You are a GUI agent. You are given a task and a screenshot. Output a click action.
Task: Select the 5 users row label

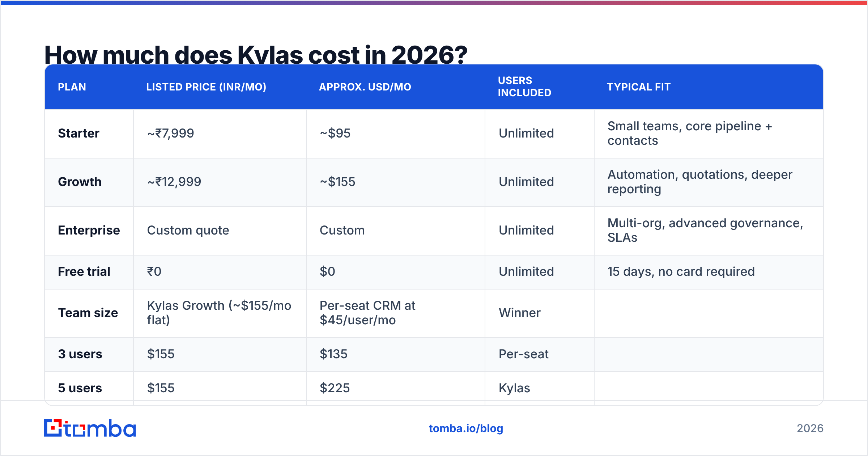point(80,388)
